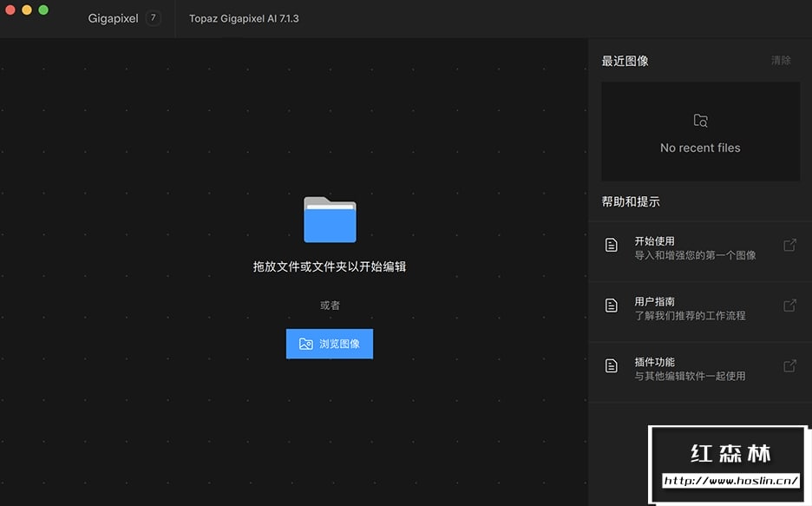Click the 帮助和提示 help and tips heading

tap(631, 202)
